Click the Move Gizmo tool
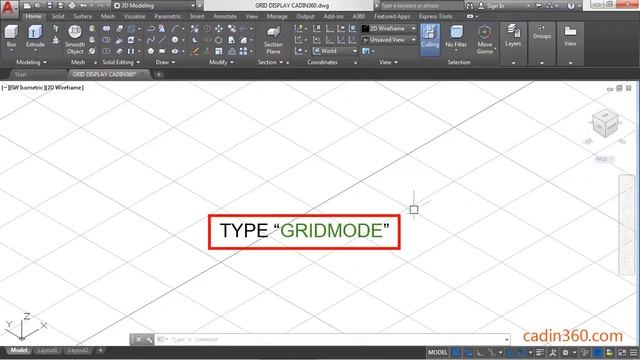The height and width of the screenshot is (360, 640). [484, 40]
